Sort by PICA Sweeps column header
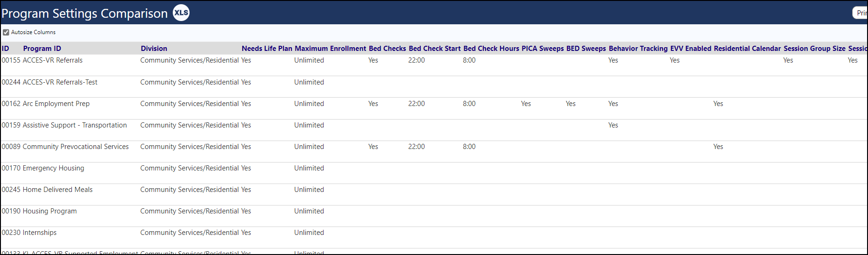Viewport: 868px width, 255px height. coord(543,49)
